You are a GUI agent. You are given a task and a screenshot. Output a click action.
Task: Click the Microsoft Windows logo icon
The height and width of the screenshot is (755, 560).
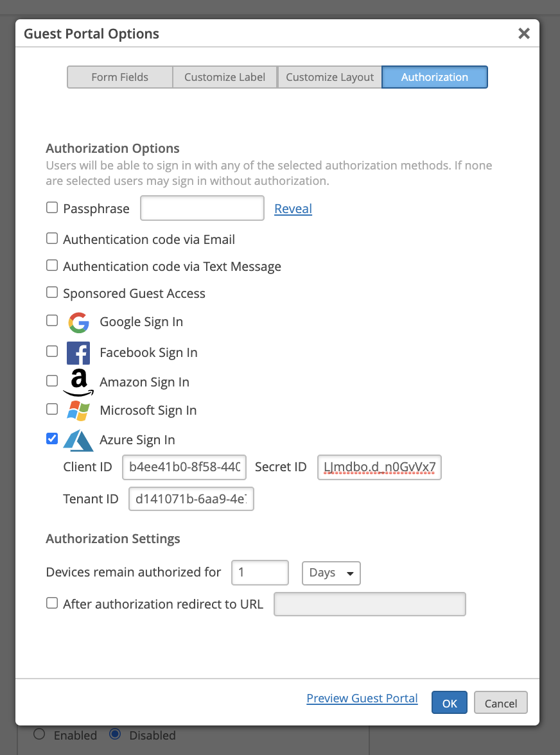78,411
